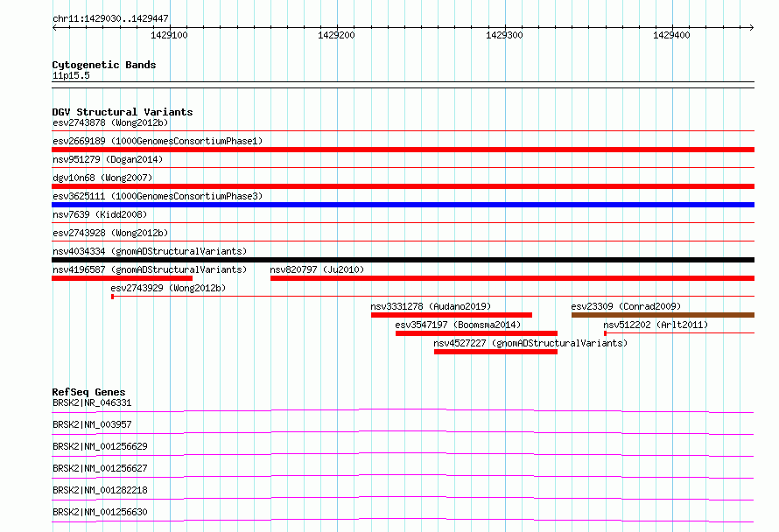The width and height of the screenshot is (779, 532).
Task: Click the 1429300 ruler position label
Action: (x=504, y=35)
